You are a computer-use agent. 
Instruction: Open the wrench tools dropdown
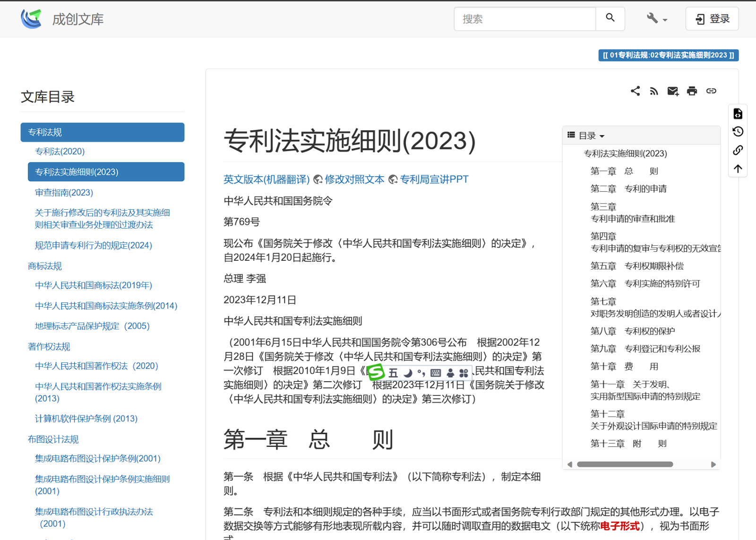point(656,19)
